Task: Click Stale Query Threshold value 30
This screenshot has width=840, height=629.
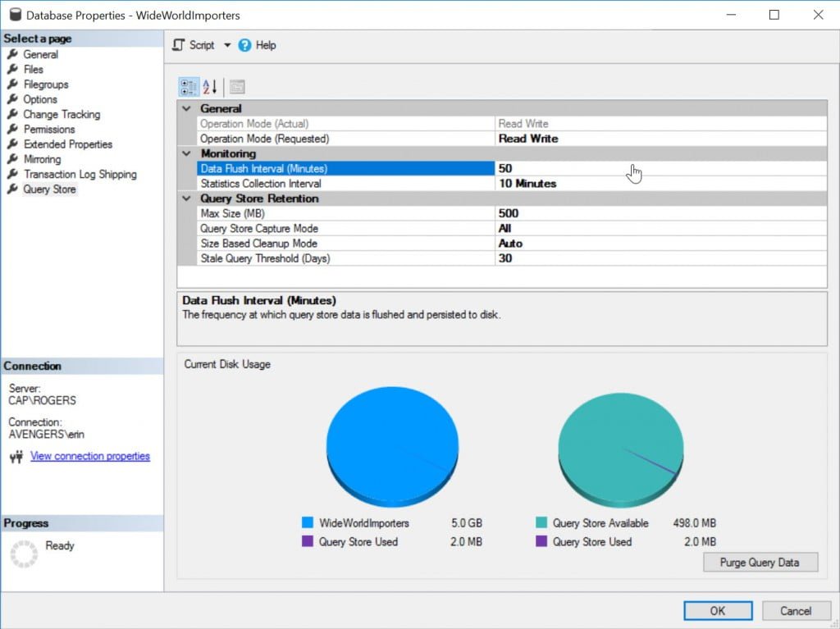Action: tap(661, 258)
